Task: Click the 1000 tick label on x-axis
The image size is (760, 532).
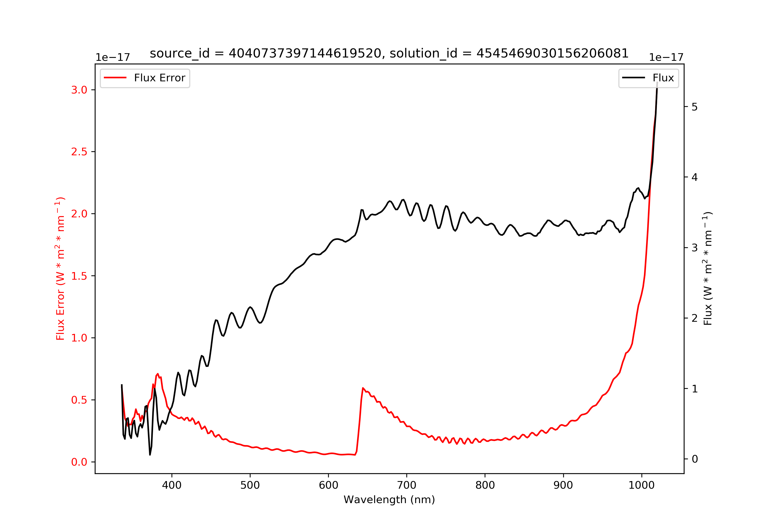Action: point(641,485)
